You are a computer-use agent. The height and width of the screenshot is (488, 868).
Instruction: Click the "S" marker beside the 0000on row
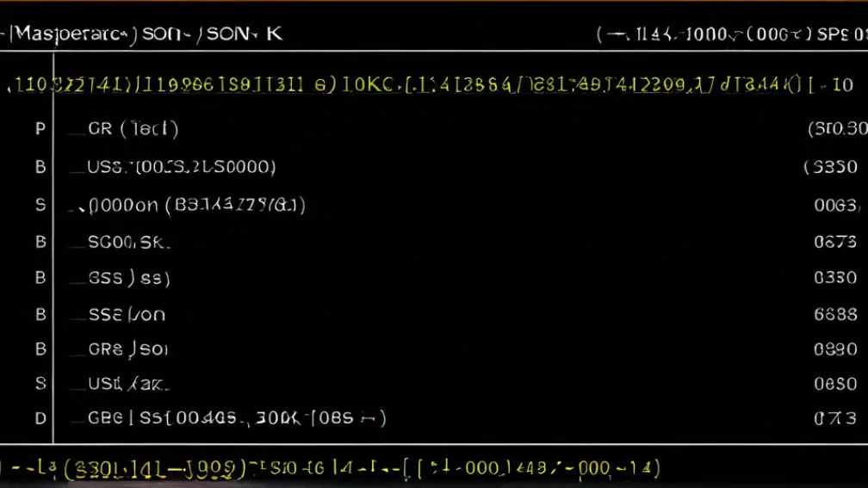[40, 205]
